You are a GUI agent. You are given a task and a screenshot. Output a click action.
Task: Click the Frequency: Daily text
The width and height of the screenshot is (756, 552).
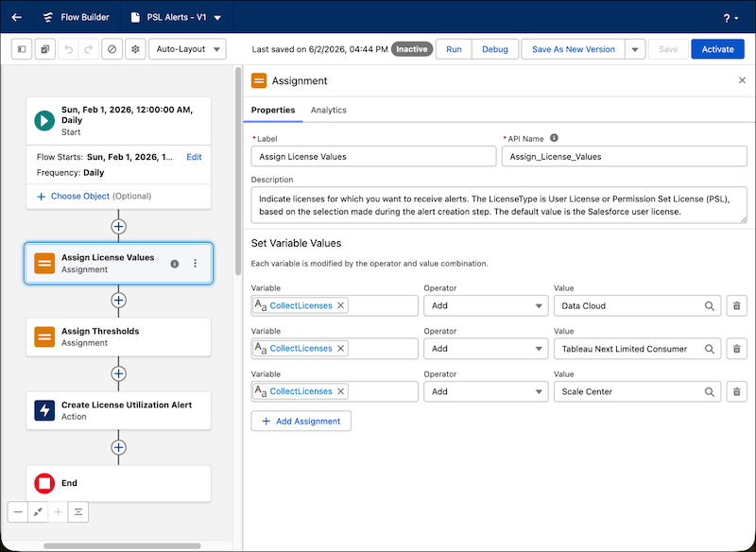(x=70, y=173)
